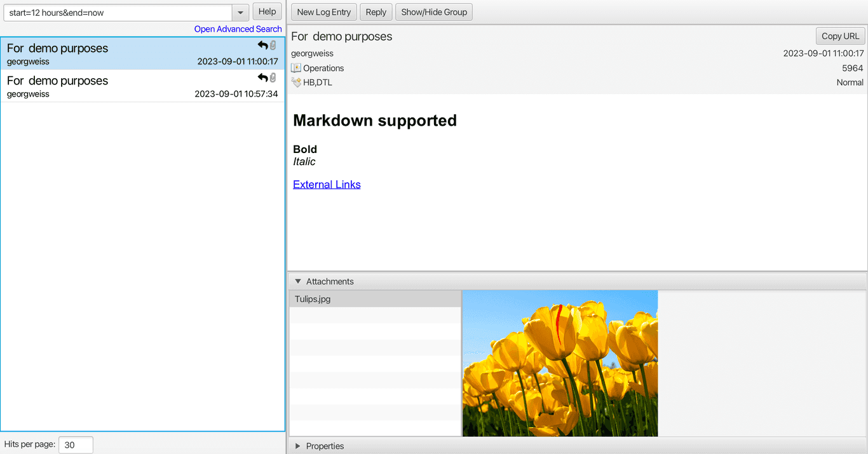The image size is (868, 454).
Task: Click the reply arrow icon on the 11:00:17 entry
Action: [263, 45]
